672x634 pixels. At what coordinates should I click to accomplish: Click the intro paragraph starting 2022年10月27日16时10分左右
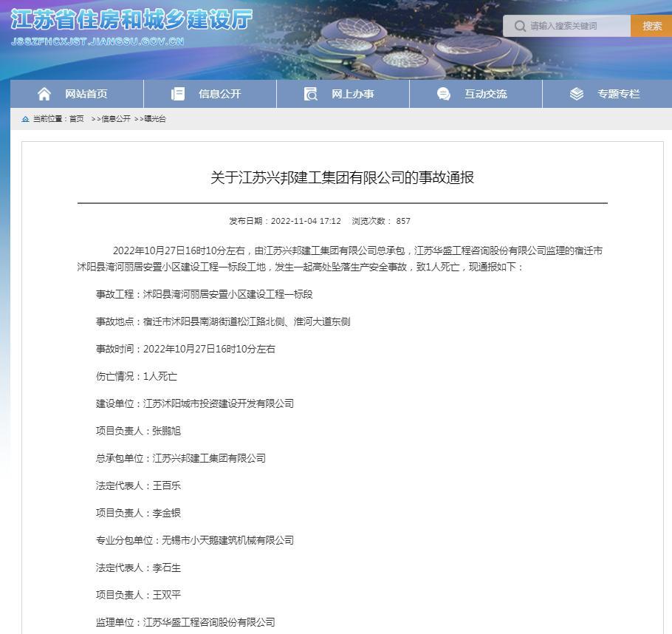(x=340, y=259)
